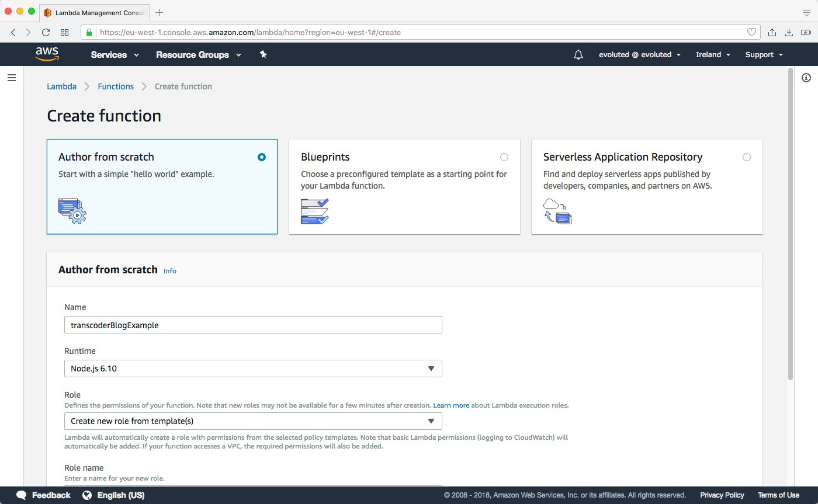Image resolution: width=818 pixels, height=504 pixels.
Task: Click the pin shortcut icon in navbar
Action: [263, 54]
